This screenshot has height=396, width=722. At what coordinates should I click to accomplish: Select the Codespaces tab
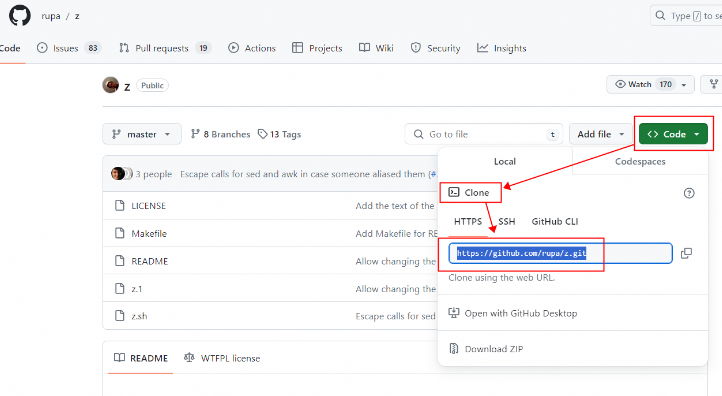pyautogui.click(x=640, y=161)
